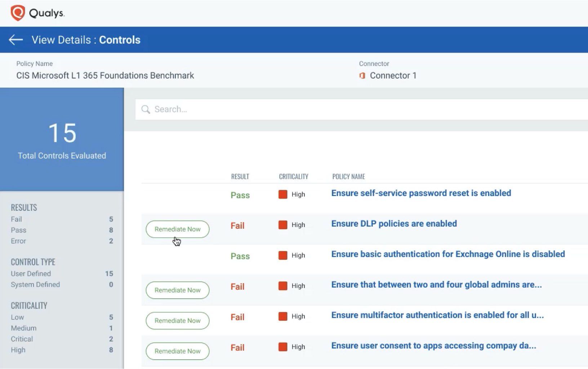Sort the table by the RESULT column
Screen dimensions: 588x369
point(240,177)
